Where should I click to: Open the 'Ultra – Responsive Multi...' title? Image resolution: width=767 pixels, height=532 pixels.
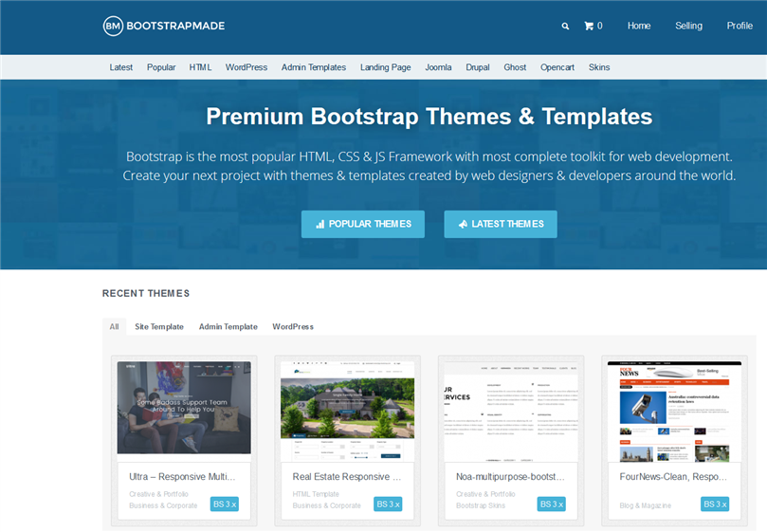182,477
